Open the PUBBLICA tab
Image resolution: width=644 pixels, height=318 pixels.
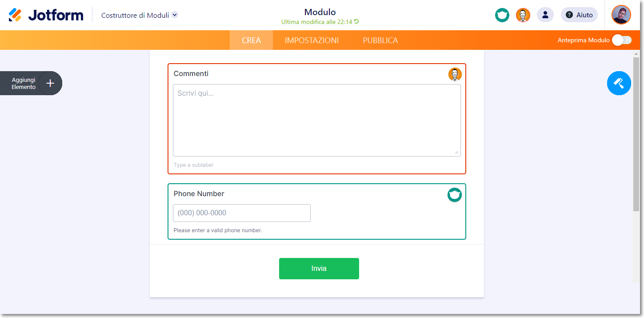pyautogui.click(x=380, y=40)
